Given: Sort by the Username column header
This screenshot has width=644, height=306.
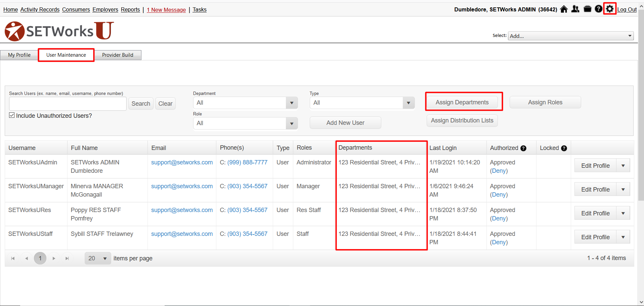Looking at the screenshot, I should [x=22, y=148].
